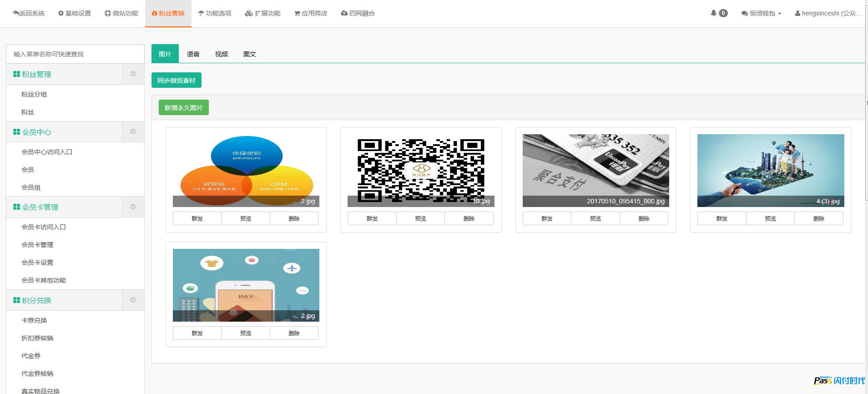Image resolution: width=868 pixels, height=394 pixels.
Task: Open 扩展功能 top menu item
Action: tap(262, 13)
